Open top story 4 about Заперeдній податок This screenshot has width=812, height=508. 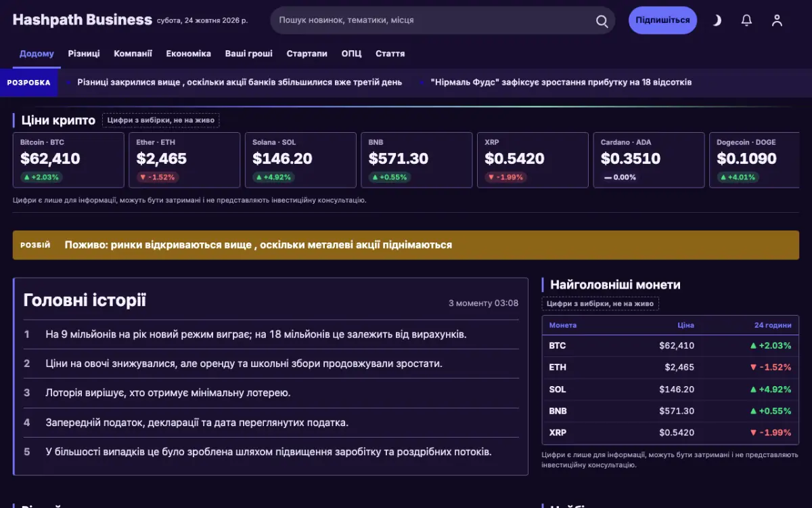(271, 422)
